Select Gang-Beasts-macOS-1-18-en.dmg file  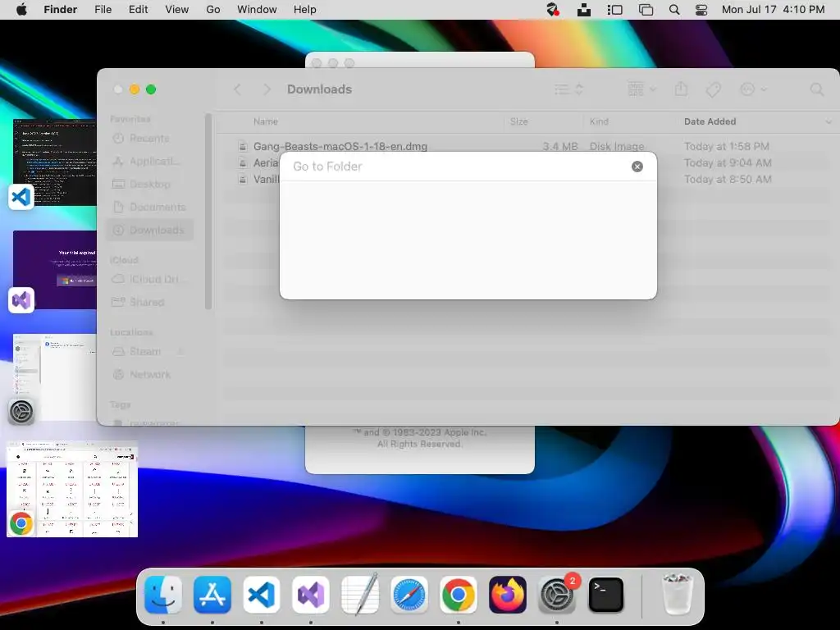tap(340, 146)
